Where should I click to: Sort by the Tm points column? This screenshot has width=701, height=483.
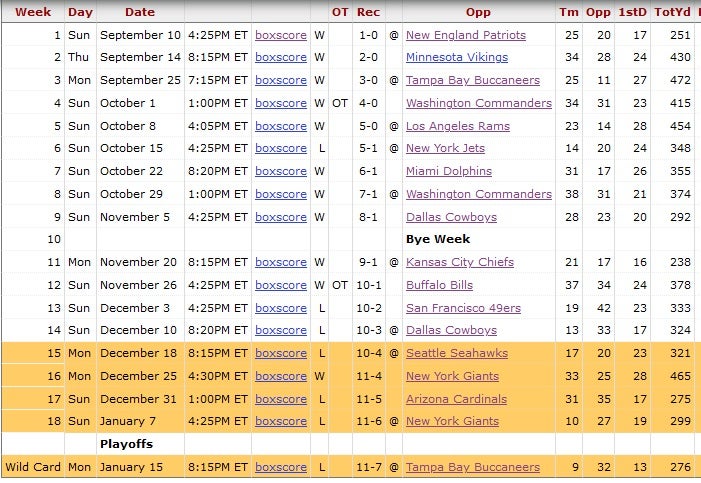click(x=569, y=12)
